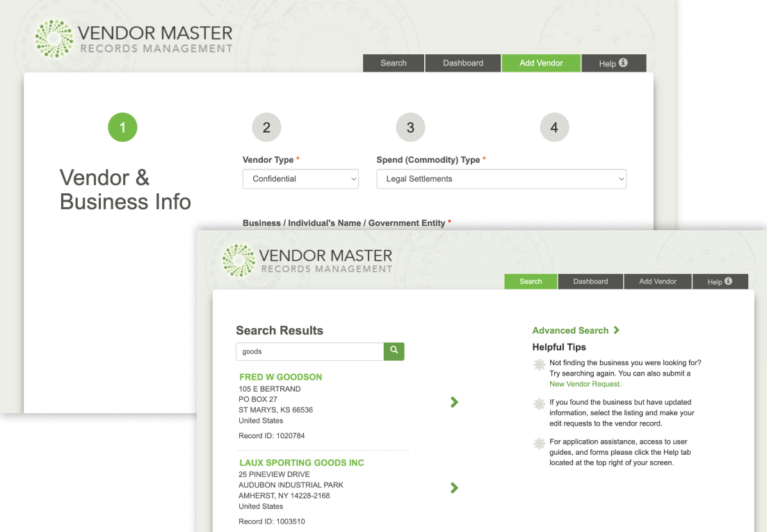Viewport: 767px width, 532px height.
Task: Select the Add Vendor tab in the back window
Action: click(x=541, y=63)
